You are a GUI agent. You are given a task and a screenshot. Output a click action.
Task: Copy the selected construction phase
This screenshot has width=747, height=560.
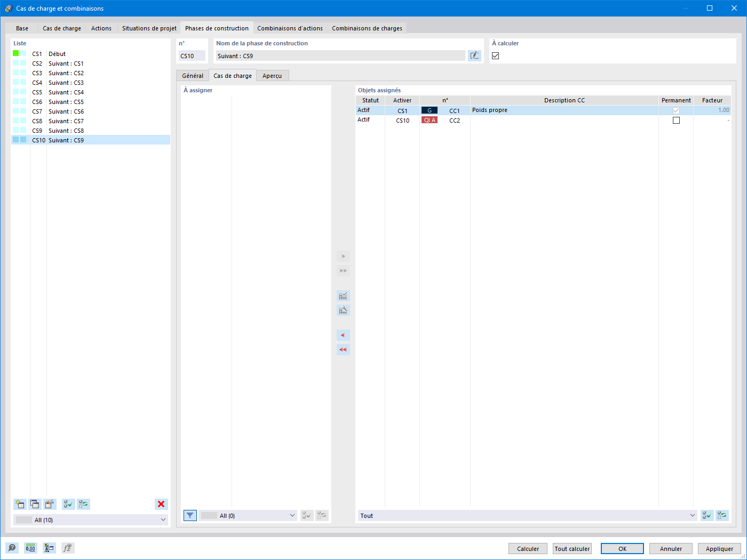click(x=35, y=504)
